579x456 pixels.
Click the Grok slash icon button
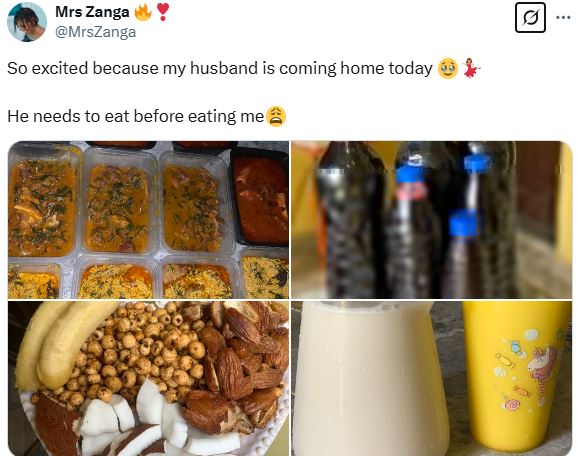[530, 17]
